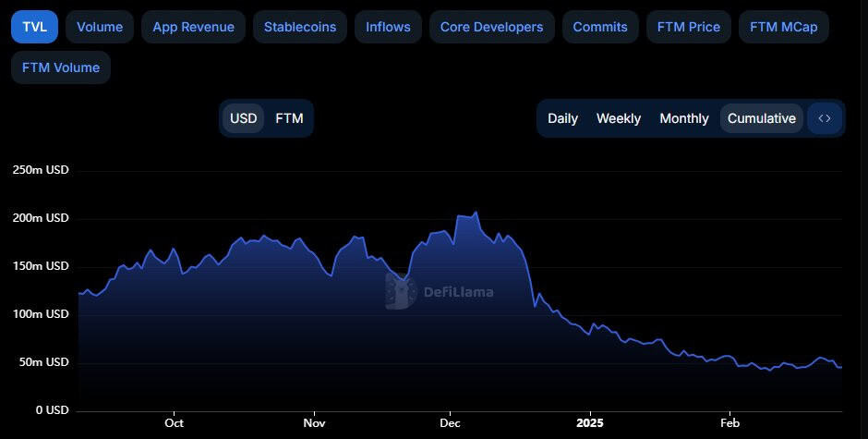This screenshot has width=868, height=439.
Task: Switch to the Volume tab
Action: click(100, 27)
